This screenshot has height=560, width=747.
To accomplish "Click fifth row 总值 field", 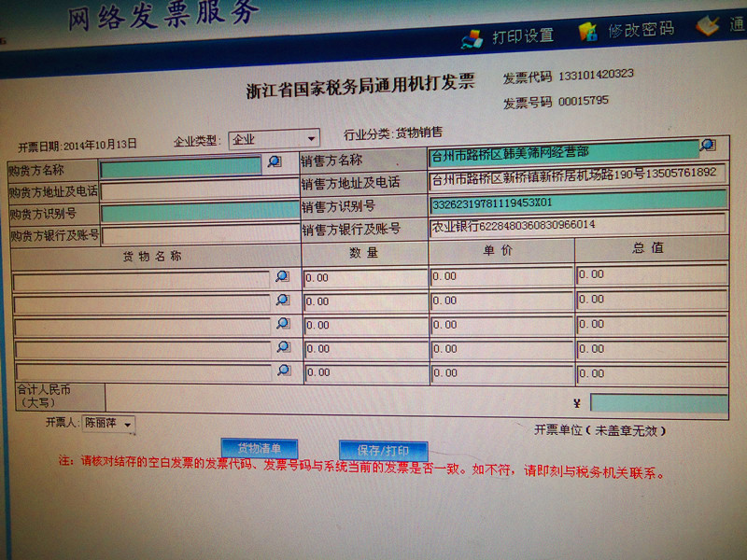I will (x=652, y=374).
